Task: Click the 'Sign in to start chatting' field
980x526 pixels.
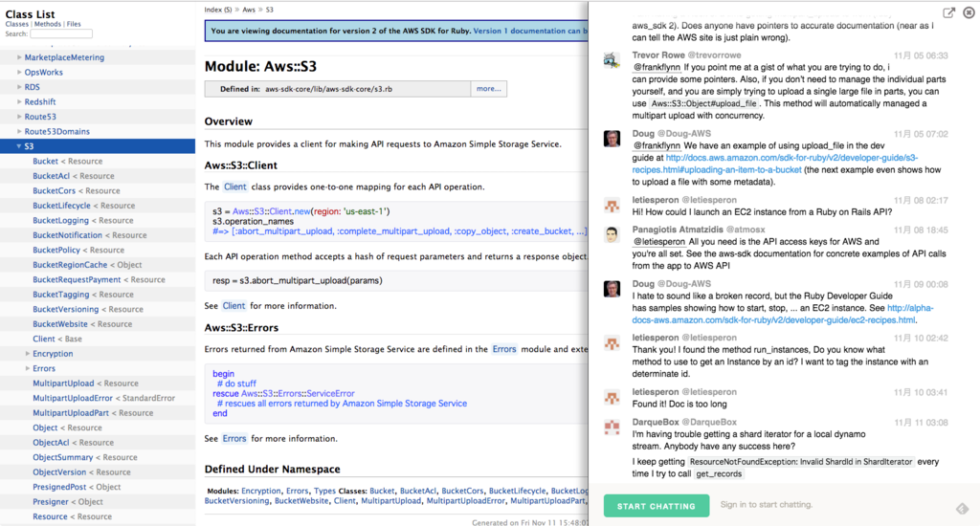Action: pos(767,505)
